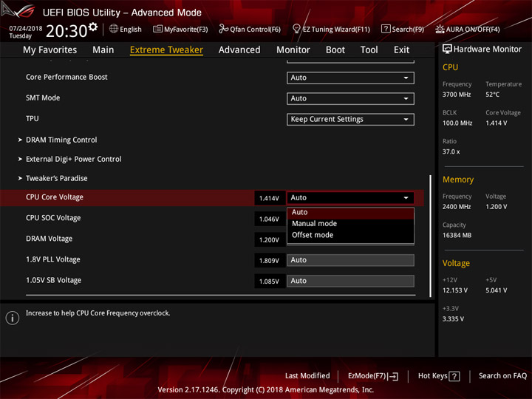This screenshot has height=399, width=532.
Task: Switch to EzMode(F7) label
Action: click(x=367, y=376)
